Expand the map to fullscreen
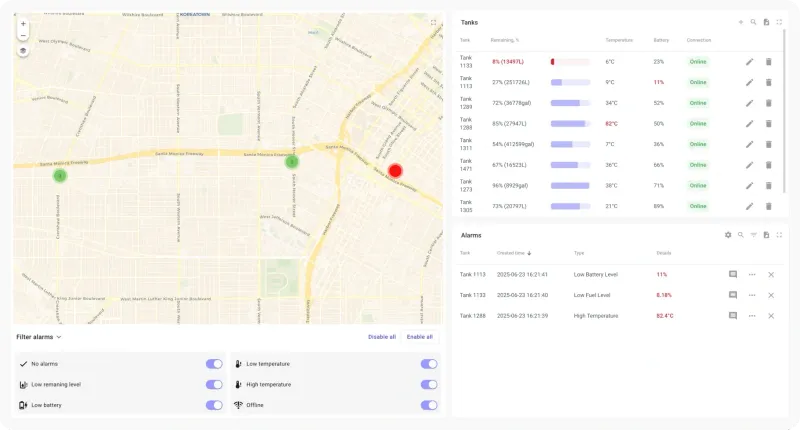This screenshot has width=800, height=430. pyautogui.click(x=433, y=22)
